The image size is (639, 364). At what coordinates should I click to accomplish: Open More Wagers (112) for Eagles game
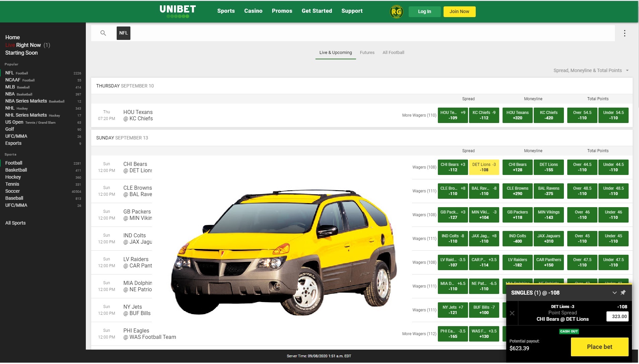[419, 334]
